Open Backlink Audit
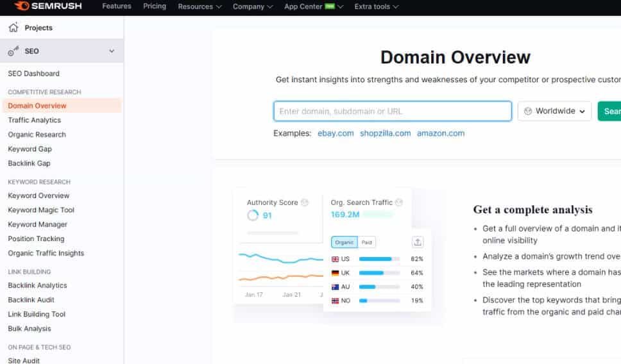The image size is (621, 364). [31, 300]
